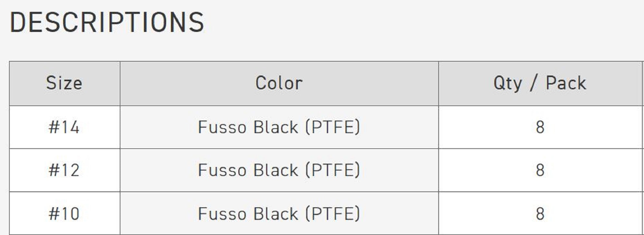Click the (PTFE) text in the #10 row
This screenshot has height=235, width=644.
click(332, 214)
